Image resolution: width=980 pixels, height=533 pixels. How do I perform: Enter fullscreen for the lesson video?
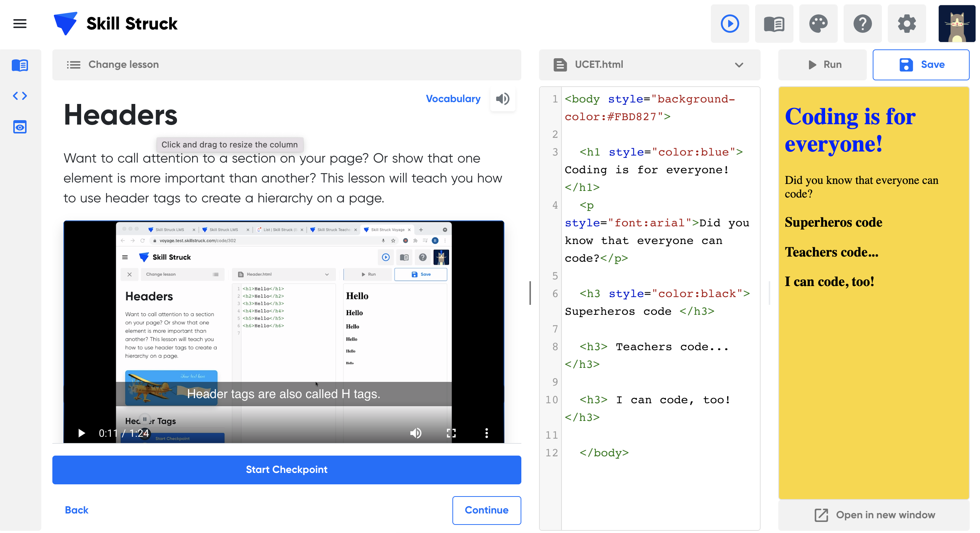[x=451, y=433]
